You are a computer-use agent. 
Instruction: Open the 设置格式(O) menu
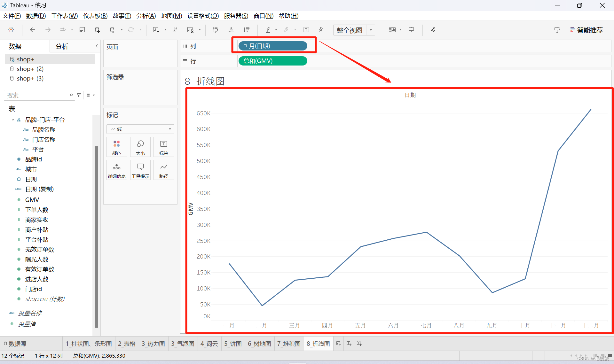point(203,16)
